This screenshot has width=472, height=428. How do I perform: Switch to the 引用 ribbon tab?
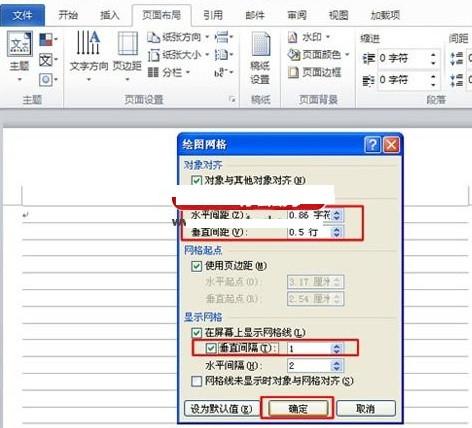pyautogui.click(x=213, y=15)
